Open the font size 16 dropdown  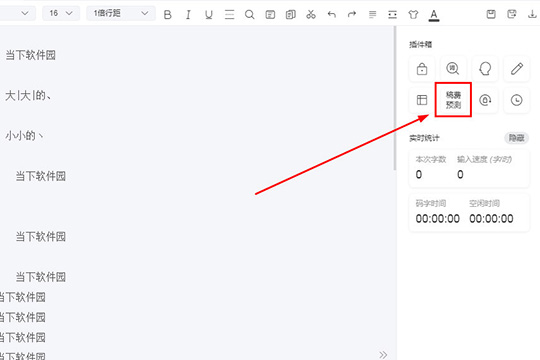[61, 13]
